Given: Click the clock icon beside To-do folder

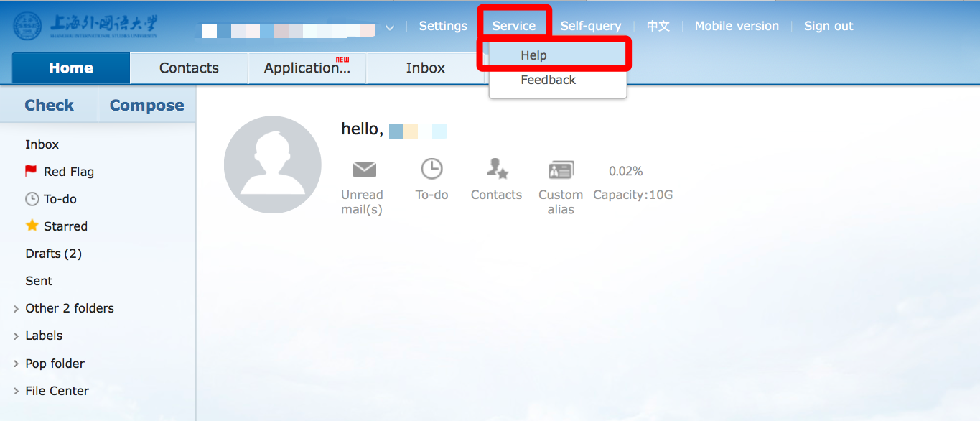Looking at the screenshot, I should click(32, 199).
